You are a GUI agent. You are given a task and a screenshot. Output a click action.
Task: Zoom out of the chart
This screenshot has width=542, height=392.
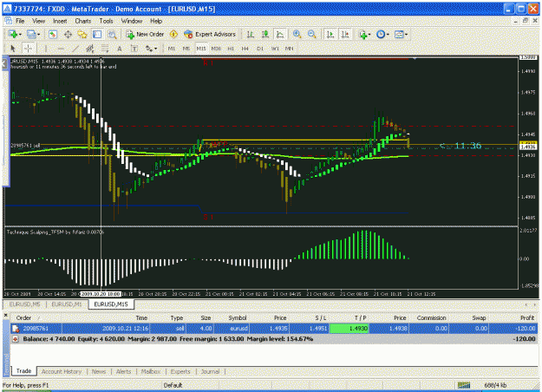pos(312,34)
